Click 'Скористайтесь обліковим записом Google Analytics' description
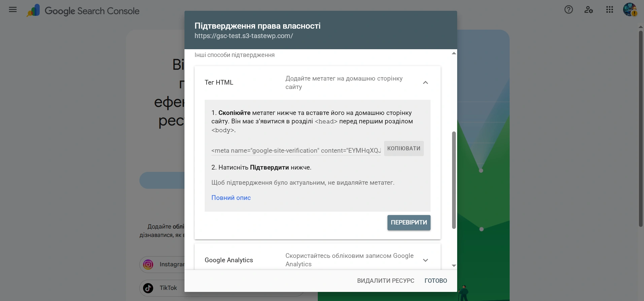The width and height of the screenshot is (644, 301). pos(349,260)
